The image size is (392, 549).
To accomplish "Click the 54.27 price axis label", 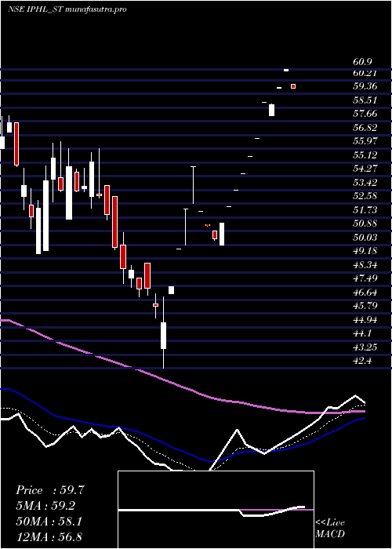I will [x=365, y=169].
